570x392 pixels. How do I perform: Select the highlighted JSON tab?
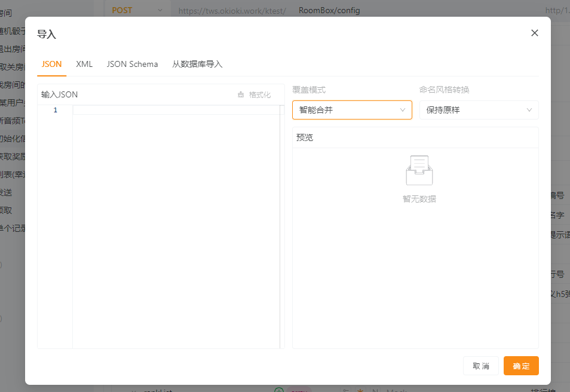51,64
